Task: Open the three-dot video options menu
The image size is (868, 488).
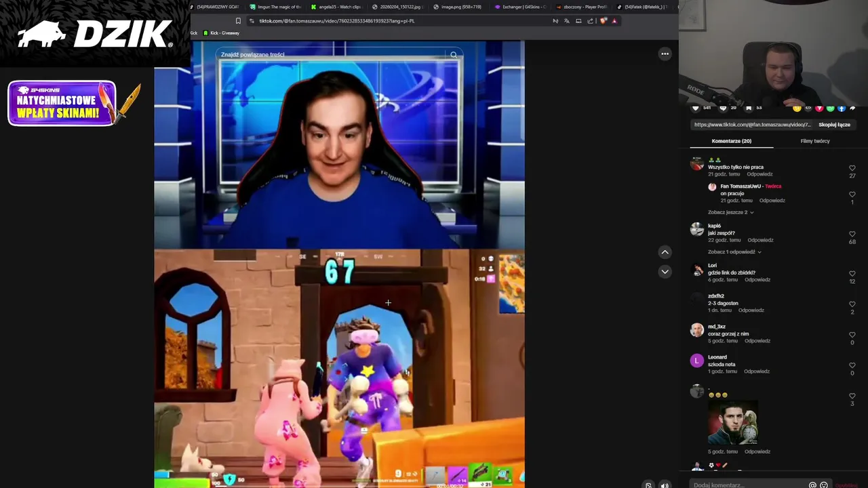Action: coord(665,54)
